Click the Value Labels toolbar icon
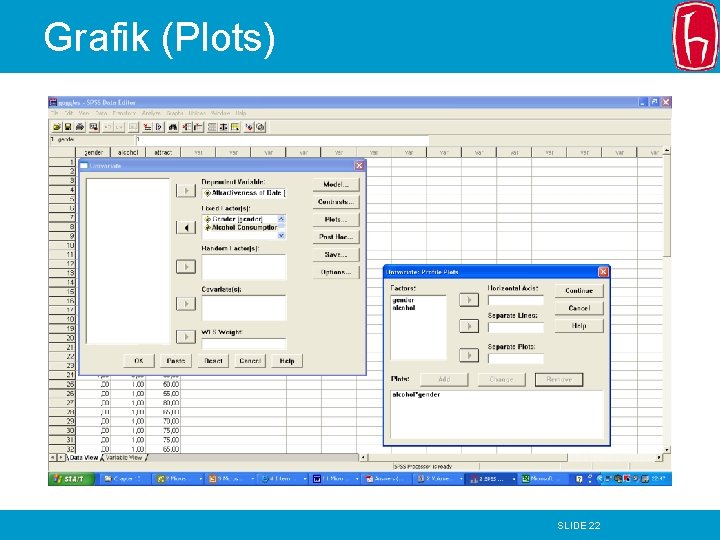Screen dimensions: 720x540 (248, 127)
